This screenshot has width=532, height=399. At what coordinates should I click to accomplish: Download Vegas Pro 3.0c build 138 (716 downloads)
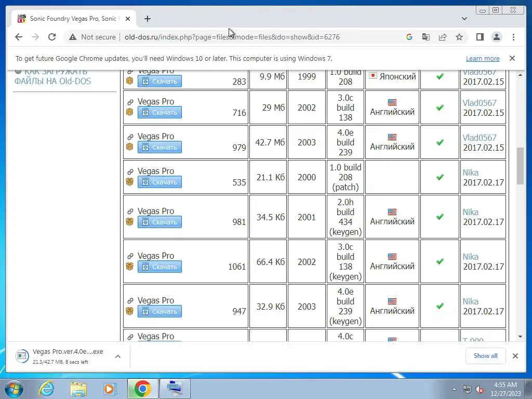(159, 112)
